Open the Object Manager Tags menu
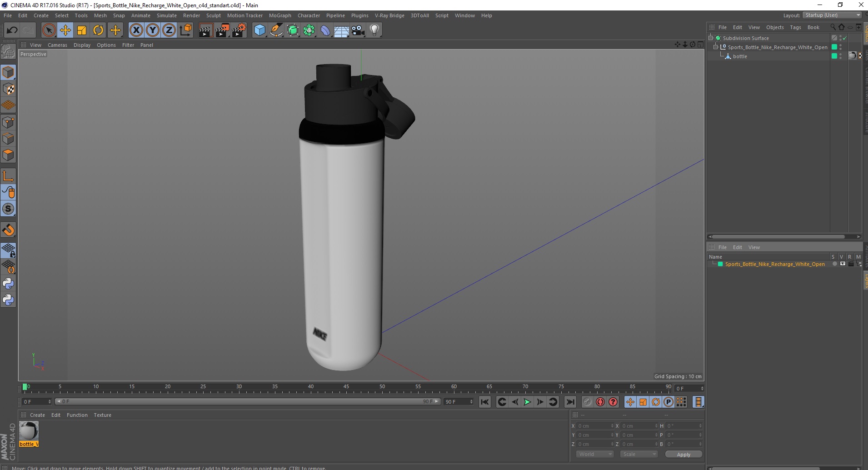The height and width of the screenshot is (470, 868). pyautogui.click(x=795, y=27)
